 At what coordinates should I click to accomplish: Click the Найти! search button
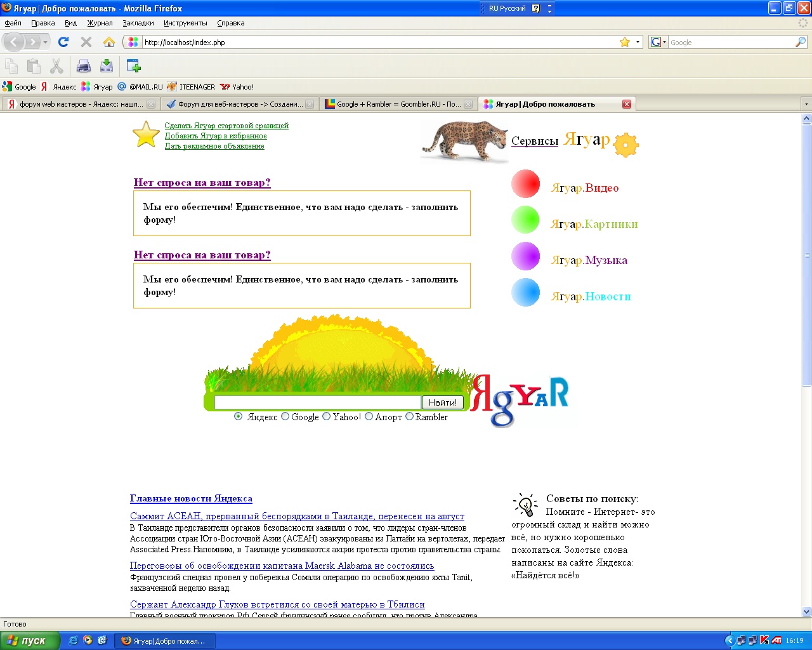443,402
